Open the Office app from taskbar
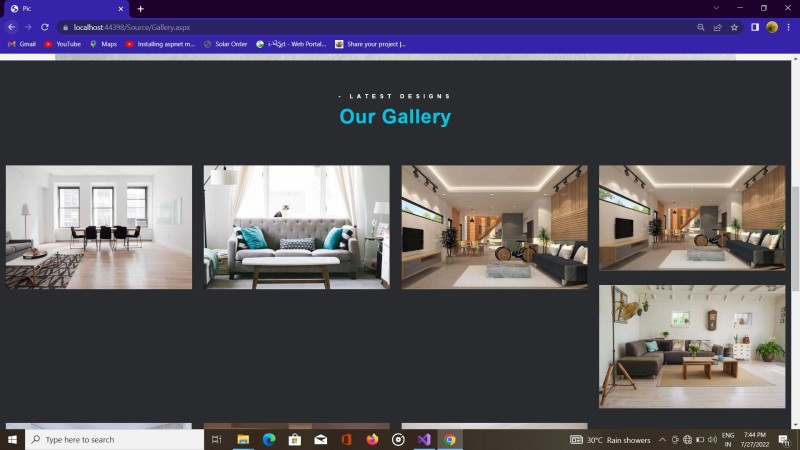Image resolution: width=800 pixels, height=450 pixels. [x=346, y=439]
